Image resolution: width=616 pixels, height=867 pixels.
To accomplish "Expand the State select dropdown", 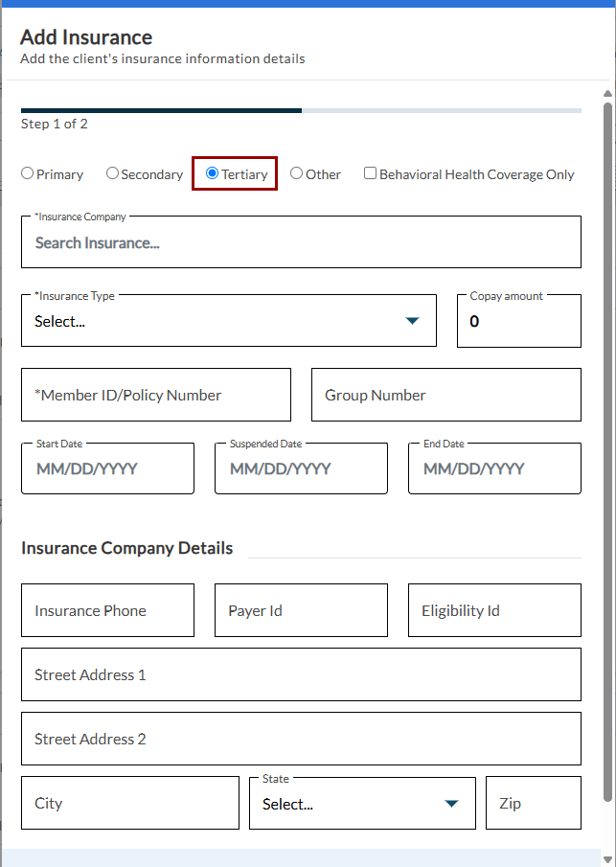I will (451, 804).
